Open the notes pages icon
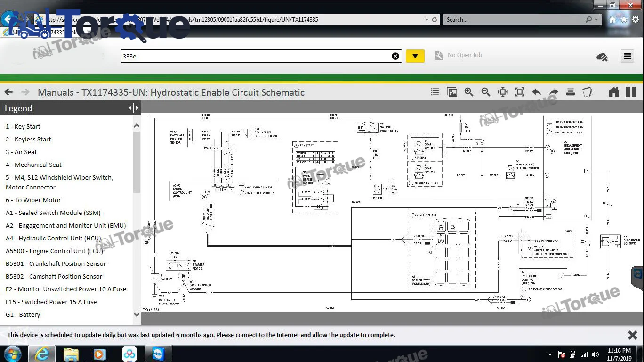The width and height of the screenshot is (644, 362). 588,92
